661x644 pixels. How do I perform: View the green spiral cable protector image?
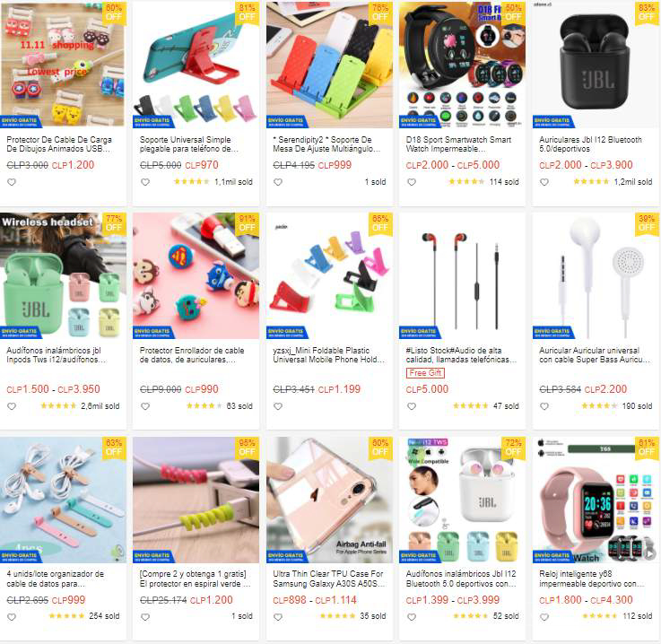[196, 500]
